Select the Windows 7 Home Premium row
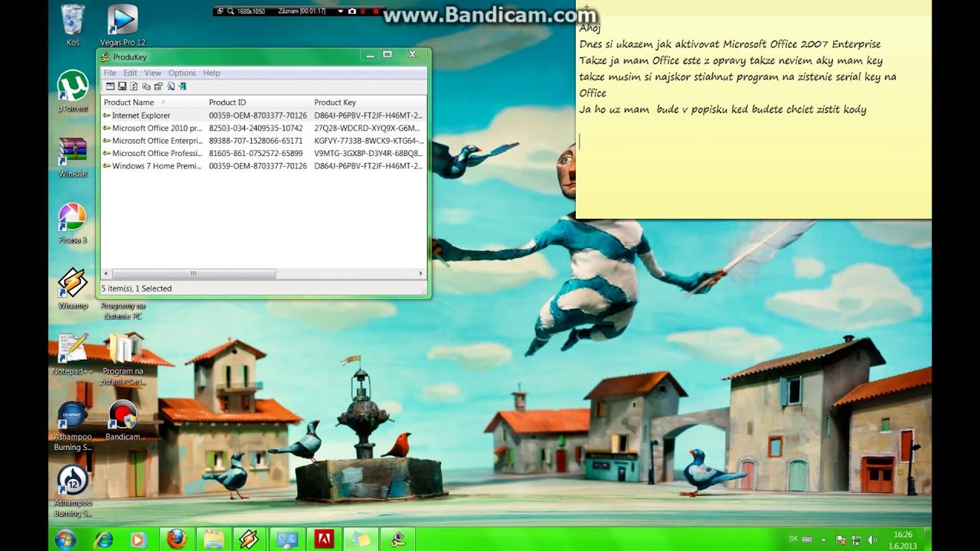Image resolution: width=980 pixels, height=551 pixels. click(263, 165)
